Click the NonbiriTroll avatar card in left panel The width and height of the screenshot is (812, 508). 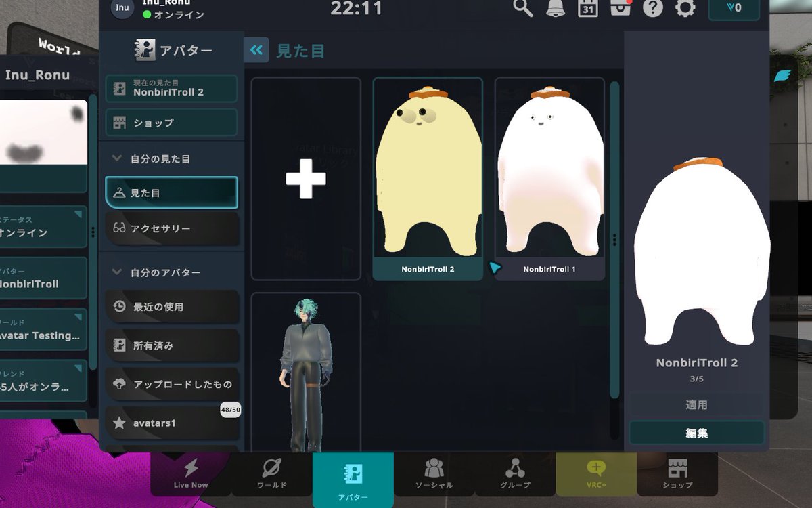(43, 278)
